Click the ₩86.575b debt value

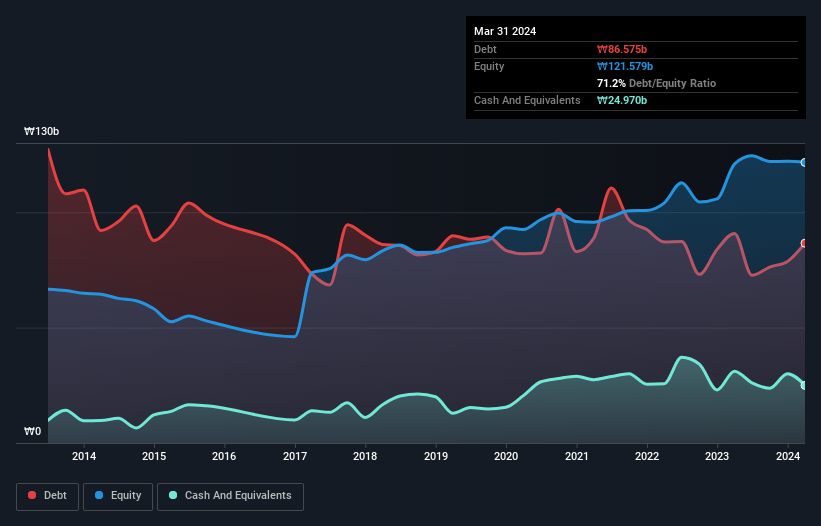pyautogui.click(x=622, y=49)
